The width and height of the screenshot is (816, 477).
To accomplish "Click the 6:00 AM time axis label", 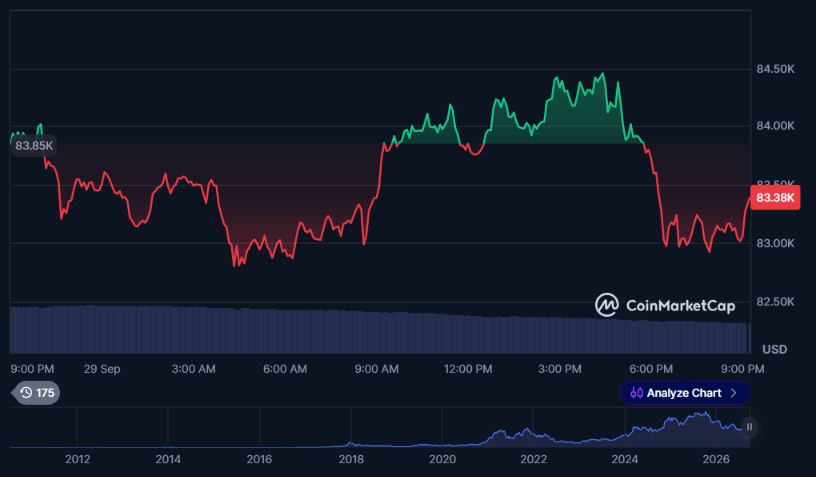I will 285,369.
